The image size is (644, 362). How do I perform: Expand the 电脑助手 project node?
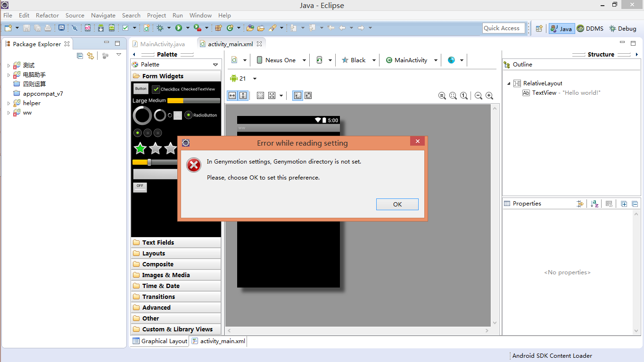(8, 75)
